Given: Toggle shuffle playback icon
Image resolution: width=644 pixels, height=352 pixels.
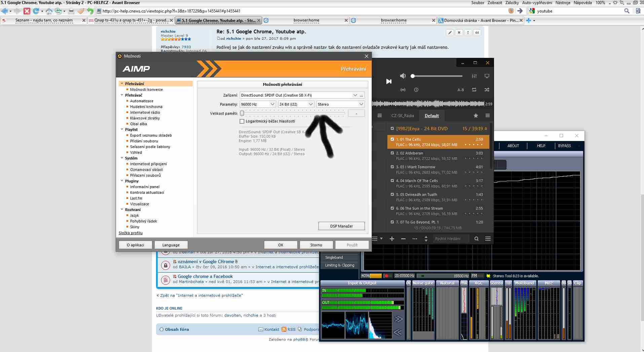Looking at the screenshot, I should pyautogui.click(x=487, y=90).
